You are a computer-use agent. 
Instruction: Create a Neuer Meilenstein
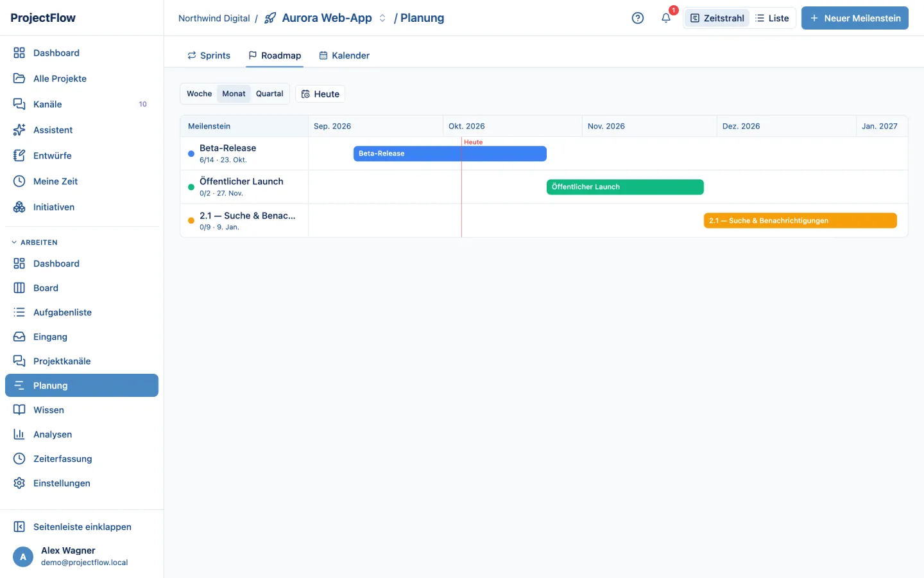pos(855,18)
